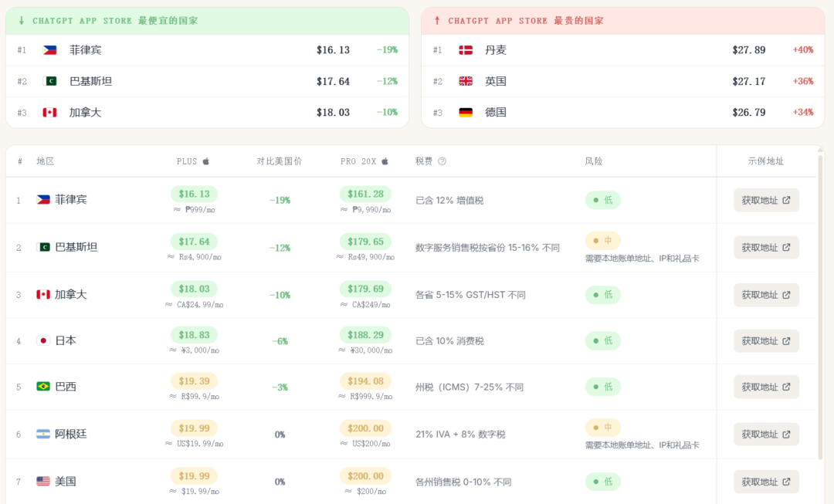Click $27.89 price in most expensive card
The image size is (834, 504).
point(749,50)
